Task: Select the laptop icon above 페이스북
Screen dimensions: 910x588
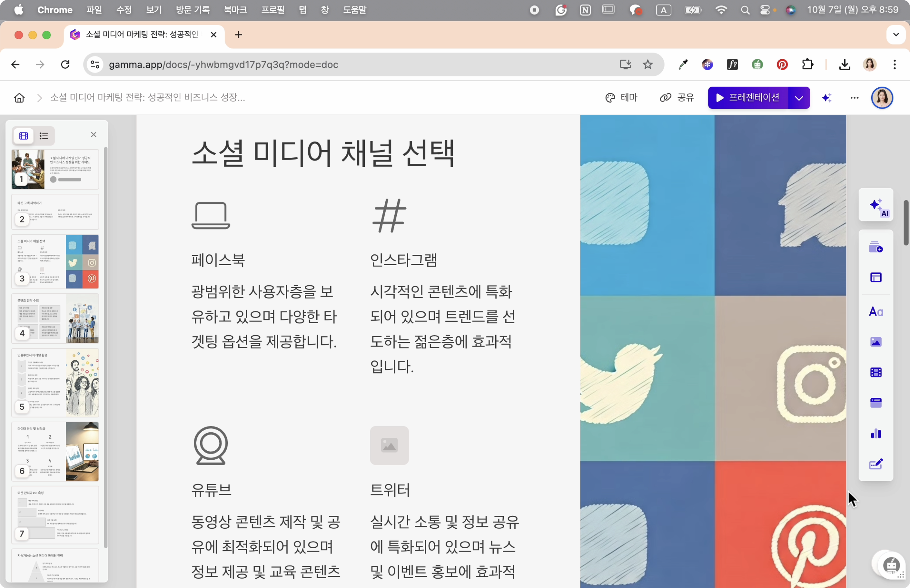Action: point(211,215)
